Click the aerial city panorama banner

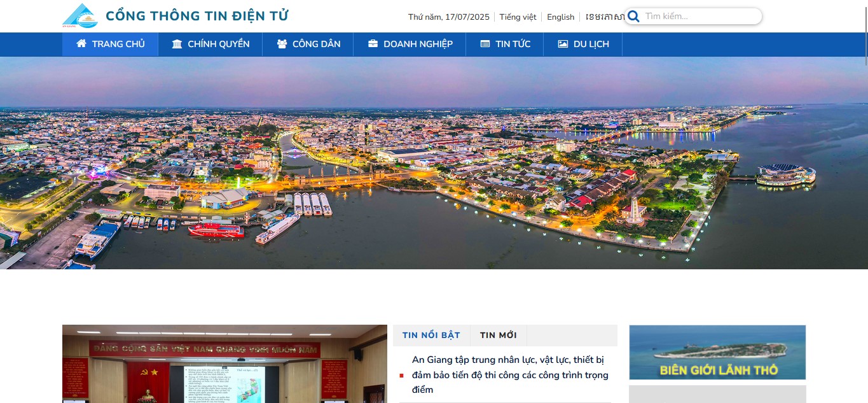[x=434, y=163]
